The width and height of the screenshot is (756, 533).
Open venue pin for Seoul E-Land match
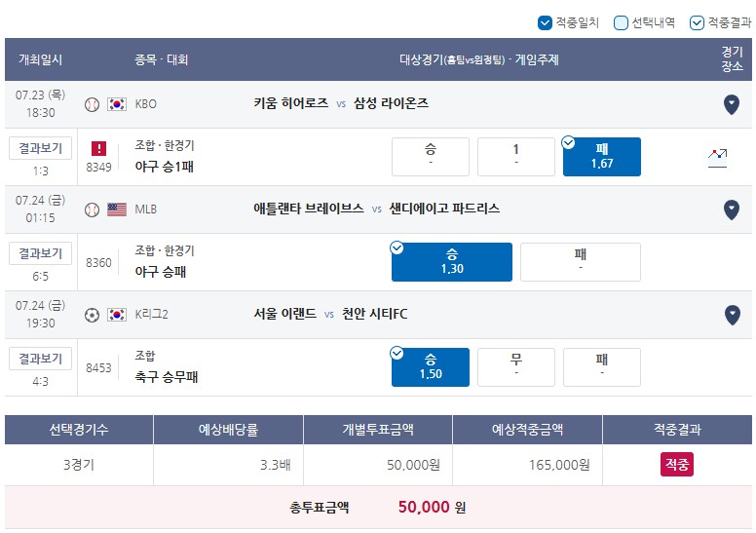tap(732, 315)
